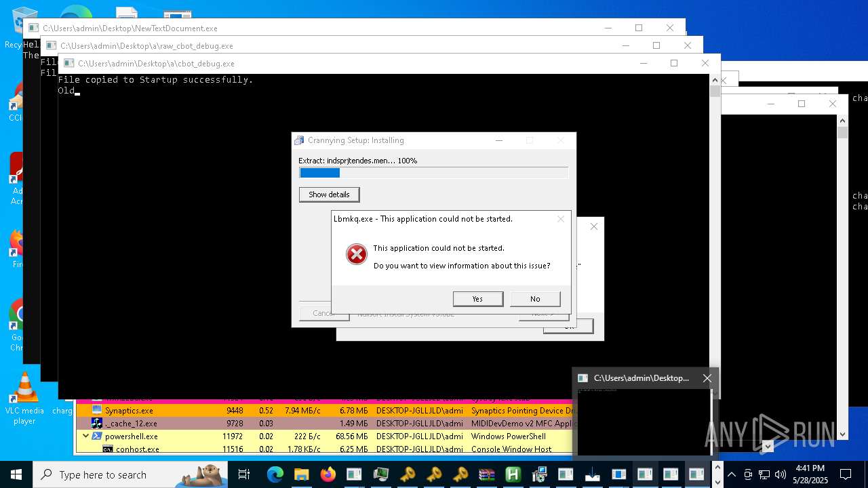This screenshot has width=868, height=488.
Task: Minimize the raw_cbot_debug.exe console window
Action: (x=625, y=45)
